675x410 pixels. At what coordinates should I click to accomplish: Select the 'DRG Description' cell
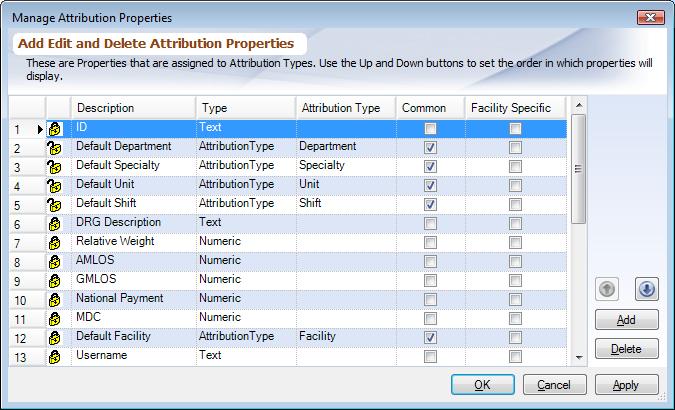pyautogui.click(x=133, y=223)
